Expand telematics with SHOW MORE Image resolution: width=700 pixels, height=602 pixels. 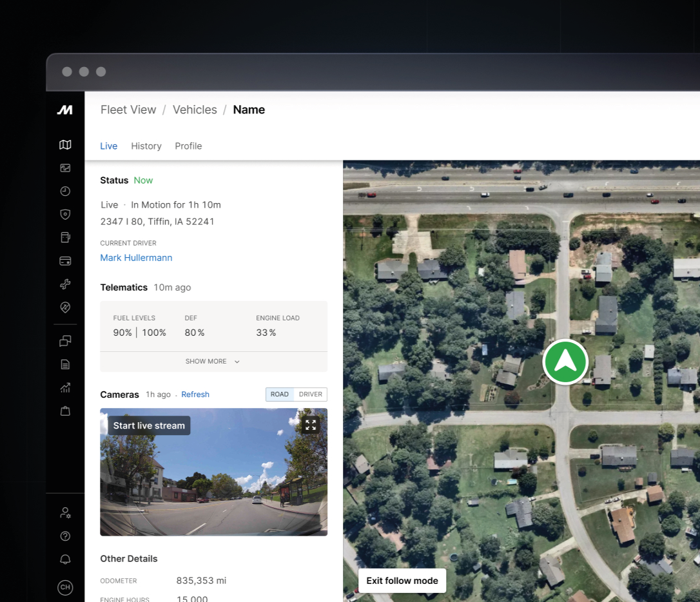click(x=212, y=362)
